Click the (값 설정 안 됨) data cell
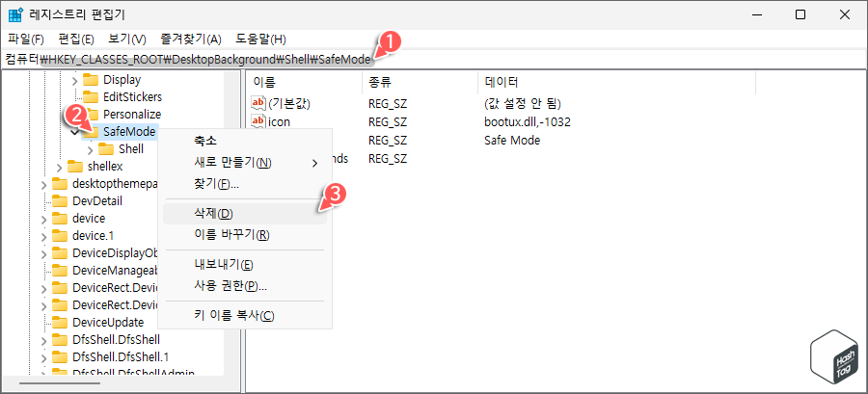Screen dimensions: 868x394 522,103
